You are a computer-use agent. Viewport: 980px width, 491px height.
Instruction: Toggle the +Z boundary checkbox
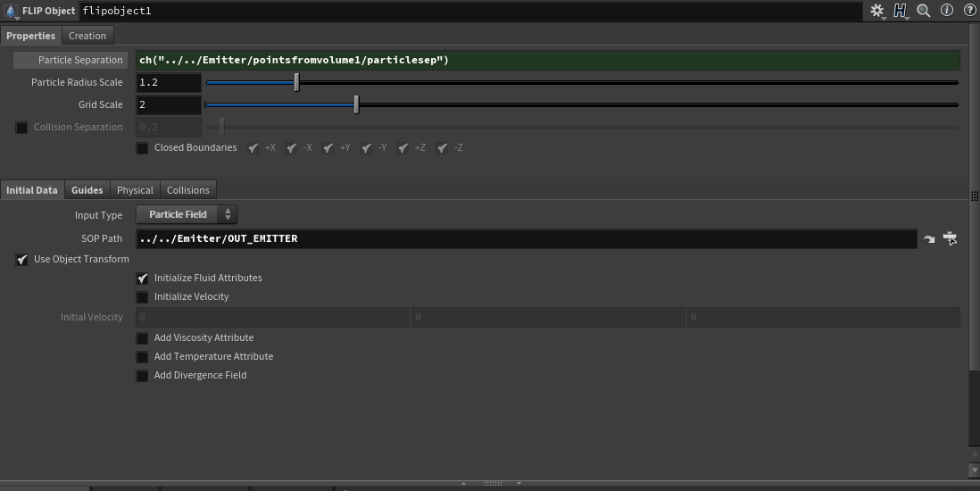[403, 148]
